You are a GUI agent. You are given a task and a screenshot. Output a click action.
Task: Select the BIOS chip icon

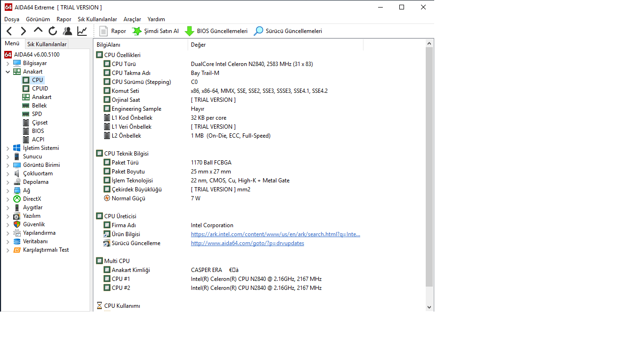(x=26, y=131)
